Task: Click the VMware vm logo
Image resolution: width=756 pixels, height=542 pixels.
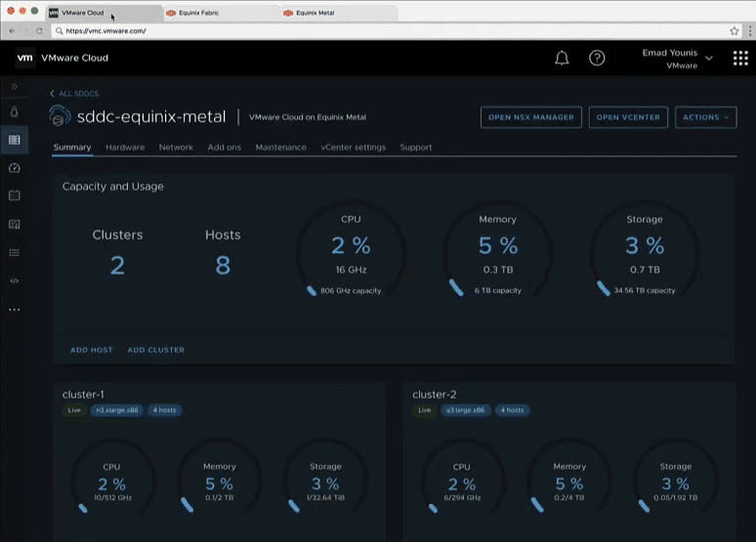Action: [x=24, y=58]
